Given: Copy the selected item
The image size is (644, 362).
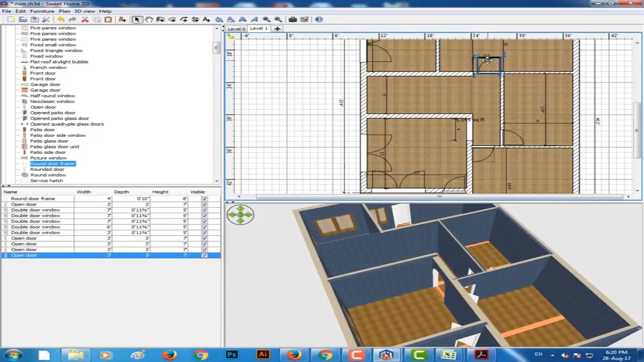Looking at the screenshot, I should [97, 20].
